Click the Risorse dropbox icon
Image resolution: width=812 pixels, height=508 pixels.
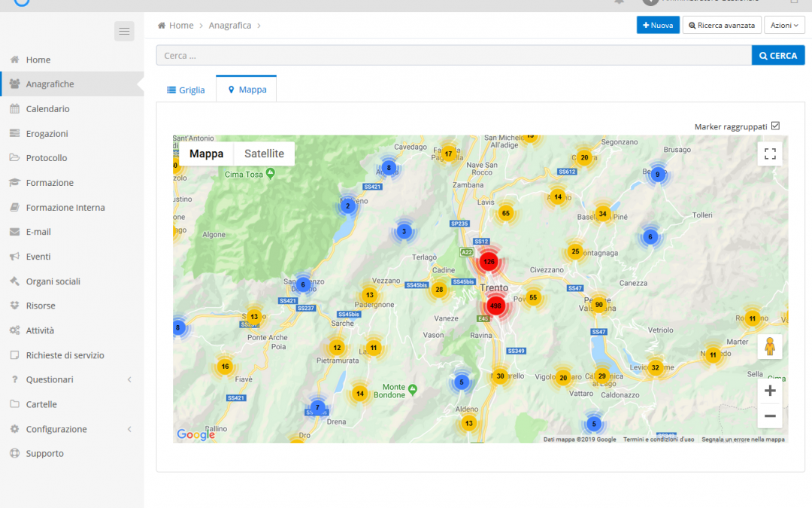(x=14, y=306)
